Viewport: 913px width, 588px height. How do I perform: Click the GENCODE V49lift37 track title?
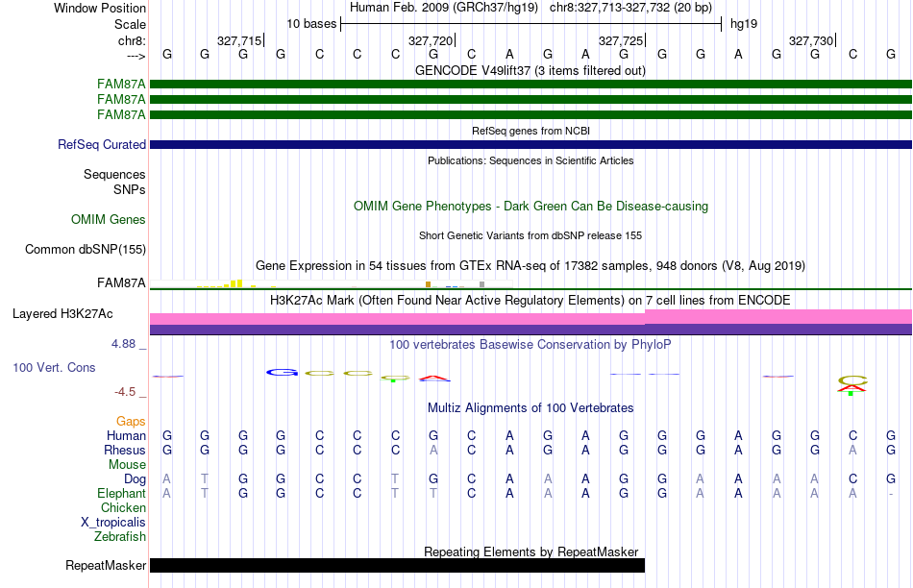(530, 70)
